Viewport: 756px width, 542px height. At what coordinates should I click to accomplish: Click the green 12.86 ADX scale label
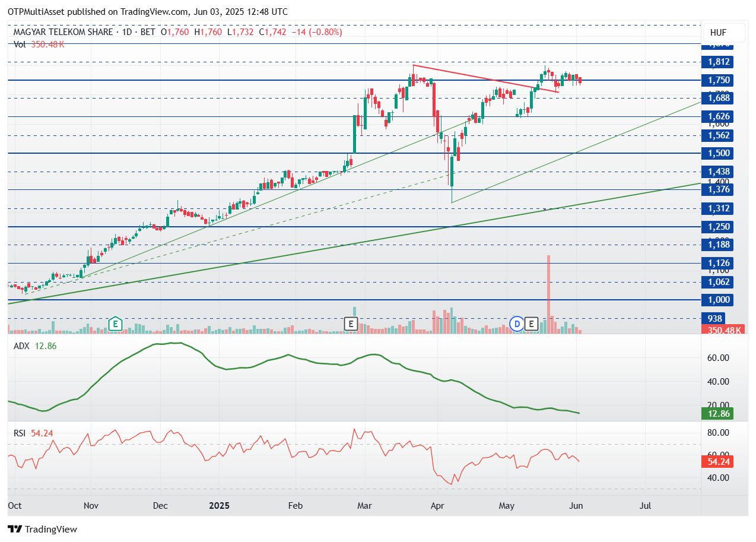click(717, 413)
